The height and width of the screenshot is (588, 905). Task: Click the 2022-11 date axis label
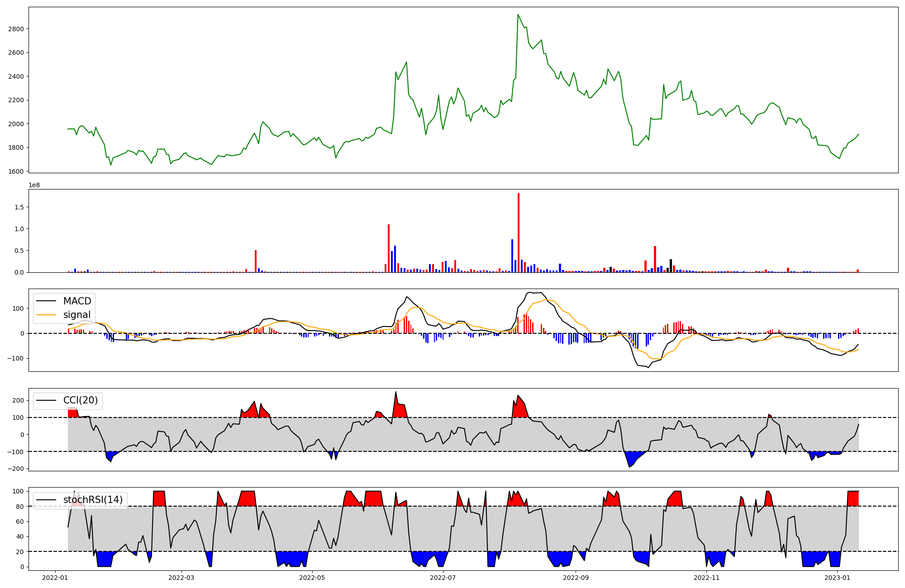[706, 578]
